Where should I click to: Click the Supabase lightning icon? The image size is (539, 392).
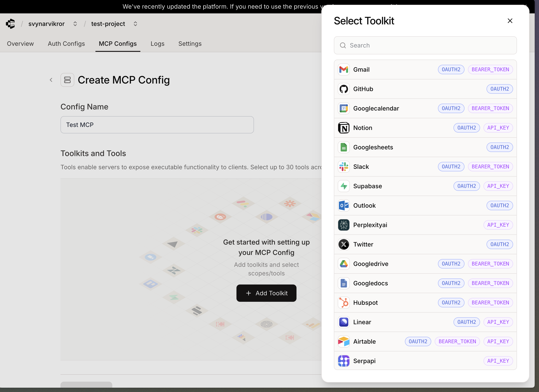pyautogui.click(x=344, y=186)
